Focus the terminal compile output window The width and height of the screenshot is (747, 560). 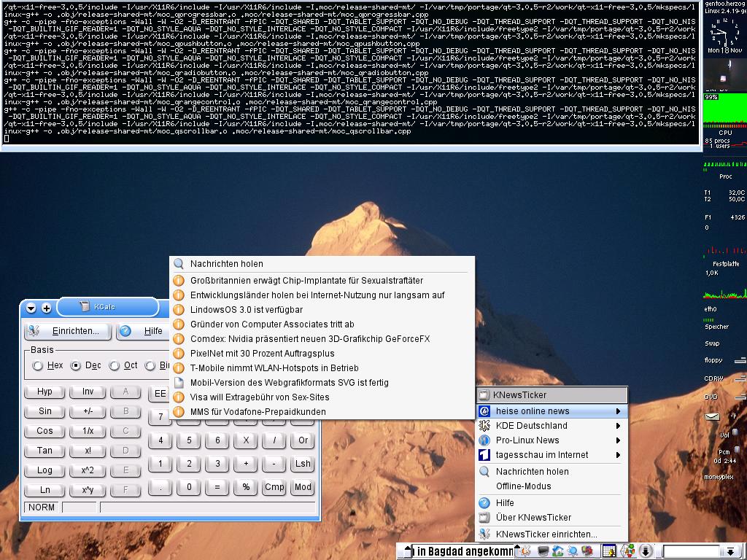coord(350,71)
